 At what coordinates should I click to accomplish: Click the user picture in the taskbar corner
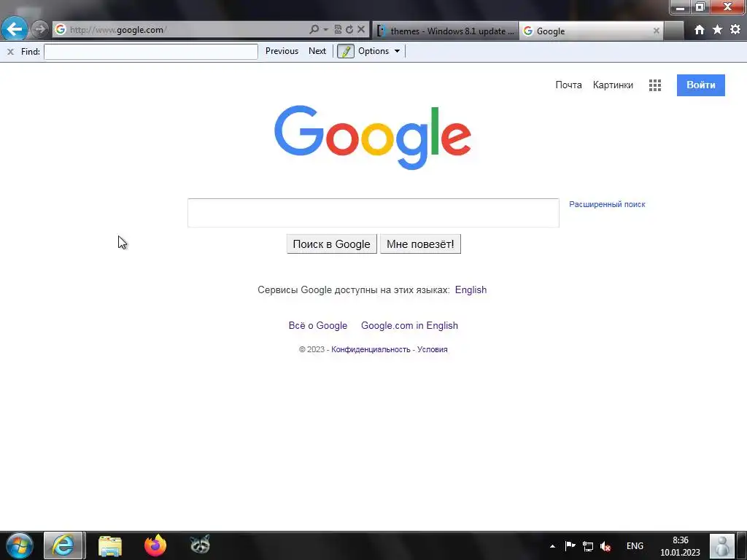(721, 545)
